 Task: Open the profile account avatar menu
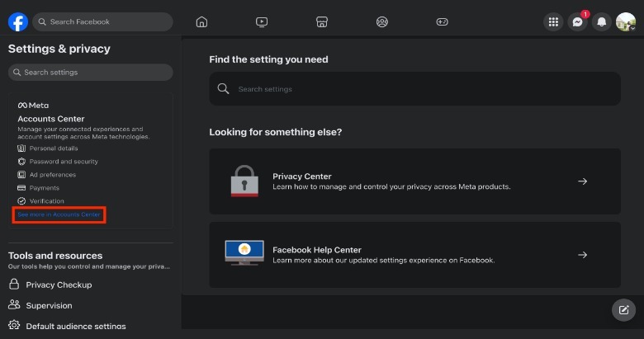pos(626,22)
